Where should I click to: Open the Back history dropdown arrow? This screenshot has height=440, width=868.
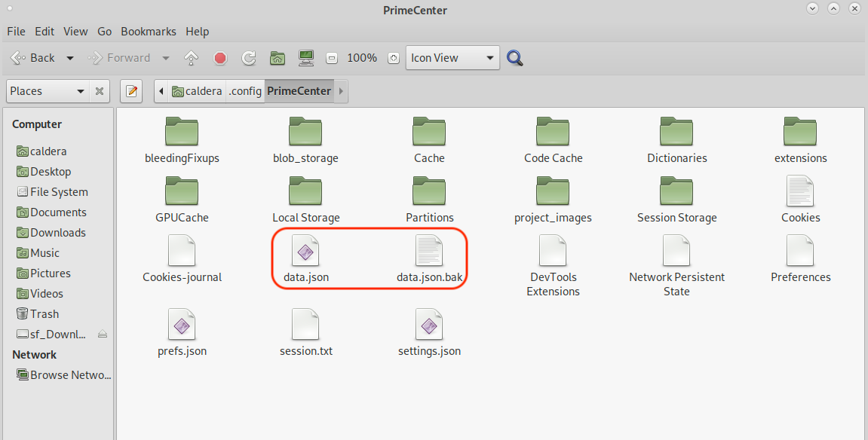(x=69, y=57)
